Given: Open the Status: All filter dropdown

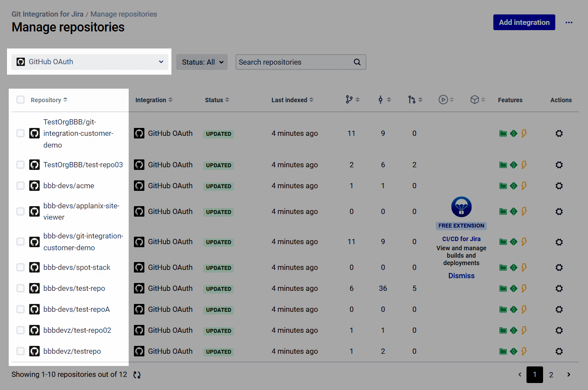Looking at the screenshot, I should point(202,62).
